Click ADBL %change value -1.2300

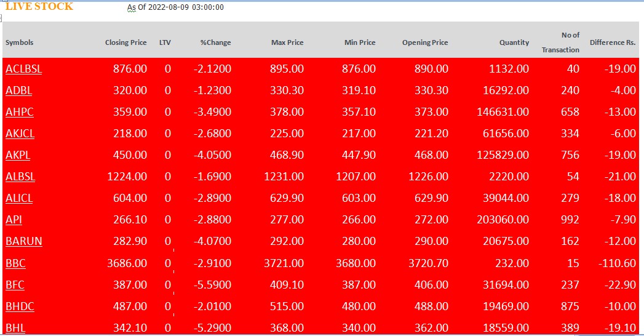pos(212,90)
